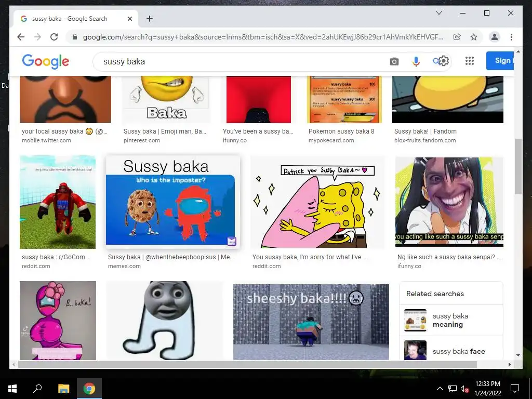The width and height of the screenshot is (532, 399).
Task: Open File Explorer from the taskbar
Action: click(x=63, y=389)
